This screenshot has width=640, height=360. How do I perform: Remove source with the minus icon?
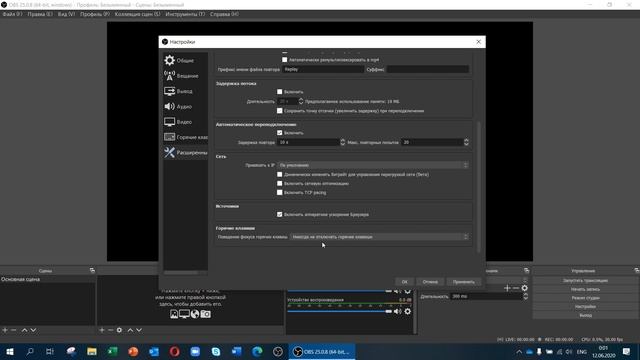click(110, 330)
